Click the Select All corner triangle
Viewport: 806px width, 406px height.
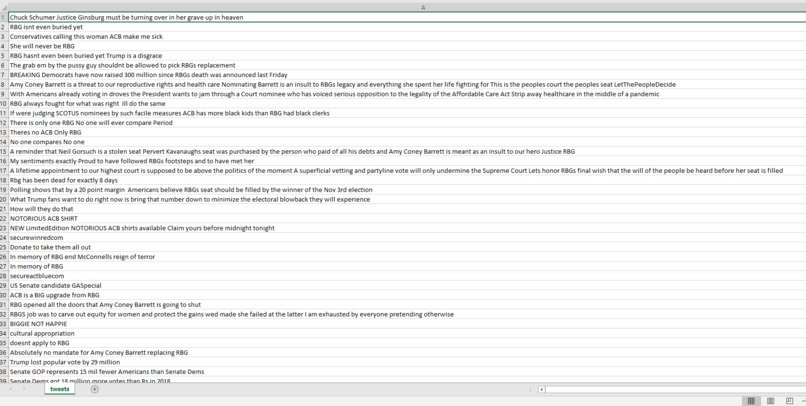pos(4,8)
